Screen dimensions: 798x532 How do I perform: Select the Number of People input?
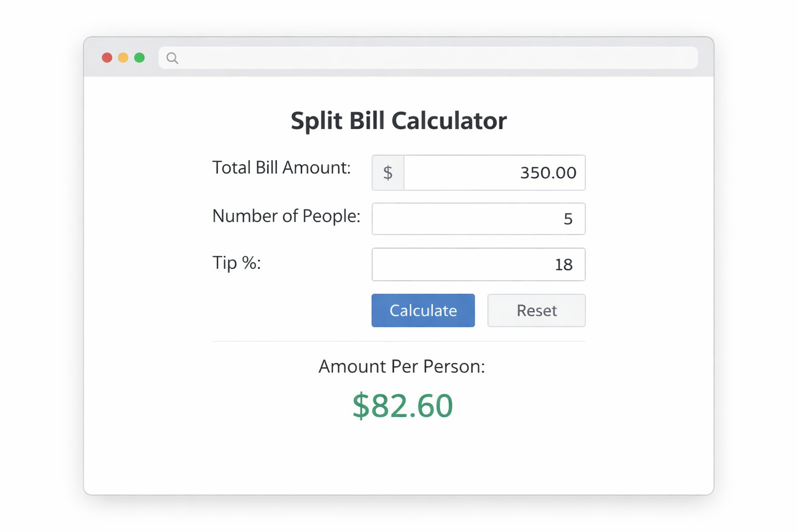point(478,219)
